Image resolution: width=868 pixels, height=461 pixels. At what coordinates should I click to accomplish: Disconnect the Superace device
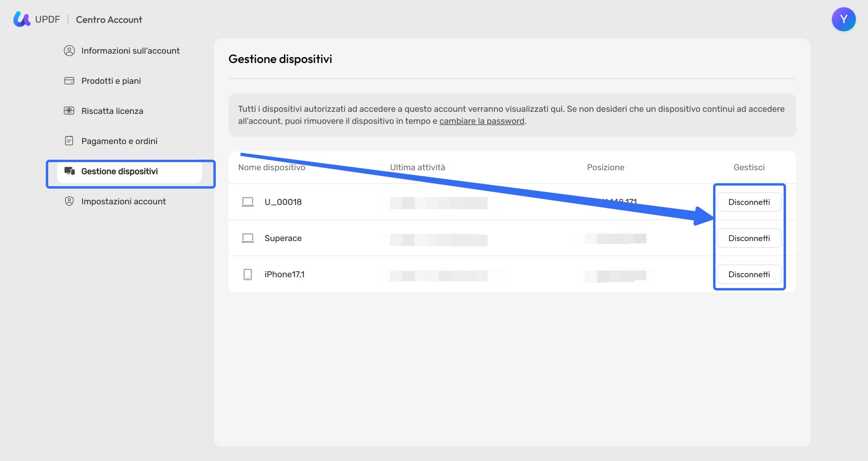pos(749,238)
